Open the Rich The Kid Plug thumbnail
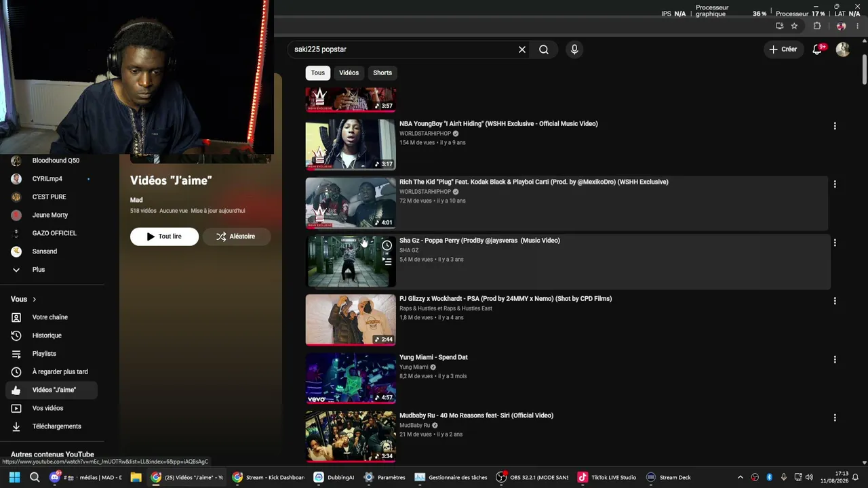 tap(351, 203)
